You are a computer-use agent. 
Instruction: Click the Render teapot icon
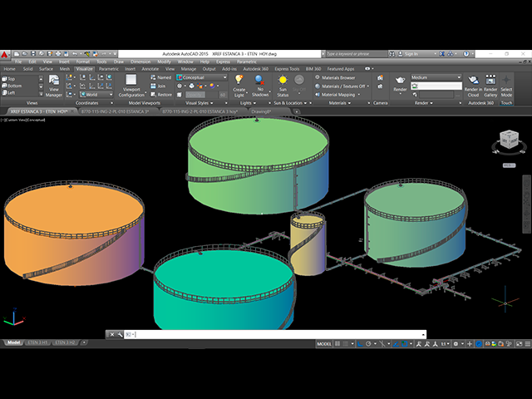(x=400, y=83)
